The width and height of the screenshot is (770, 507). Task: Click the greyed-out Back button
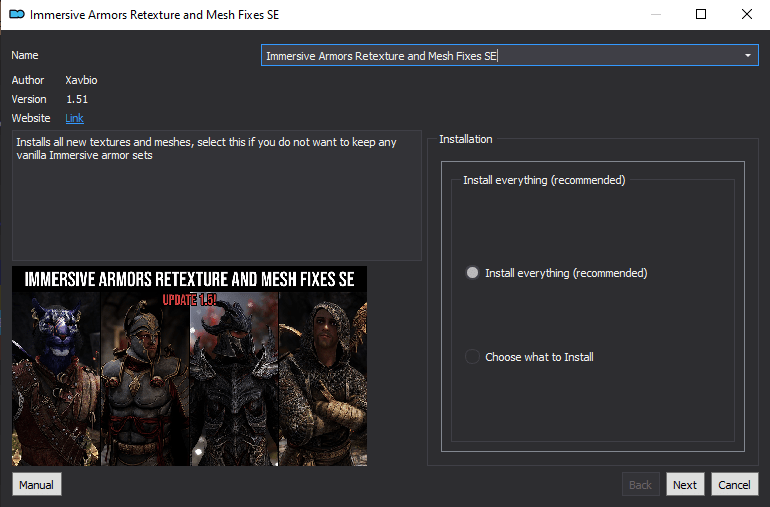pos(640,484)
